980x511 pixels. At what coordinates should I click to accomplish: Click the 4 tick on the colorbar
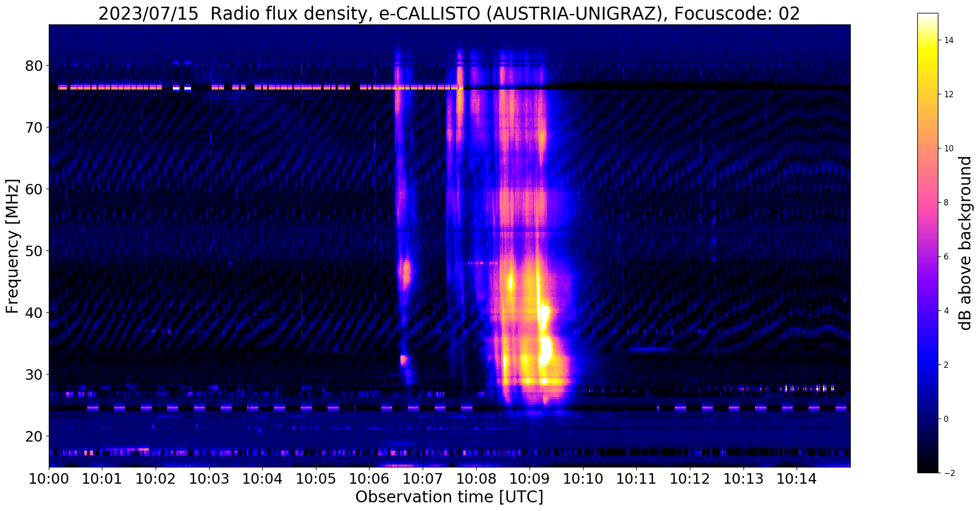coord(945,311)
